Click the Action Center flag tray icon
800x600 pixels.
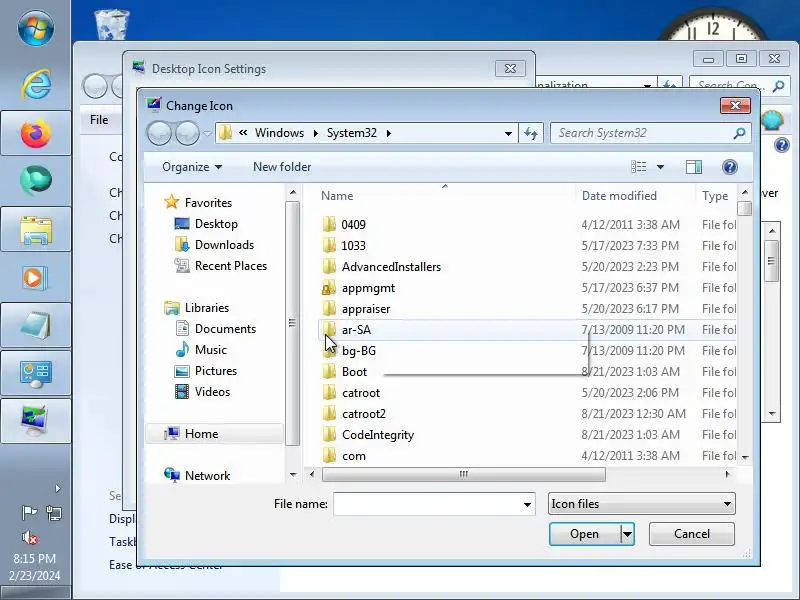point(29,512)
